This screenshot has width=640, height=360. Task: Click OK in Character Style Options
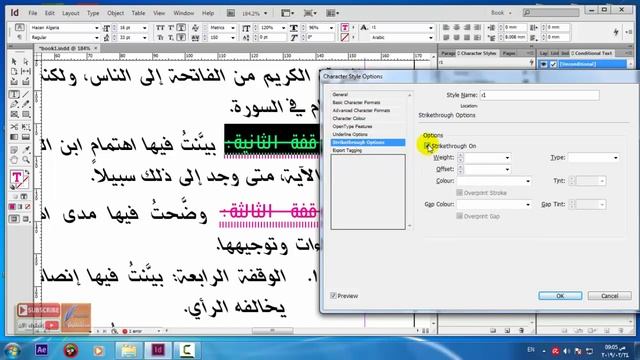(x=560, y=296)
